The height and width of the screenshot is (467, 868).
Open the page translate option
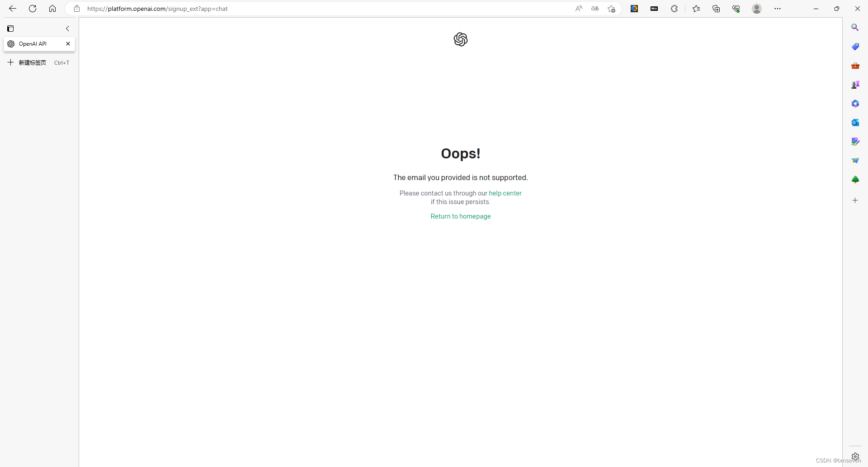pyautogui.click(x=595, y=9)
